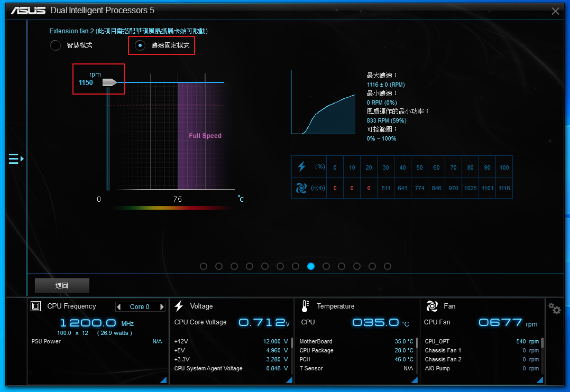Go to the first fan page dot
Screen dimensions: 570x392
point(204,266)
